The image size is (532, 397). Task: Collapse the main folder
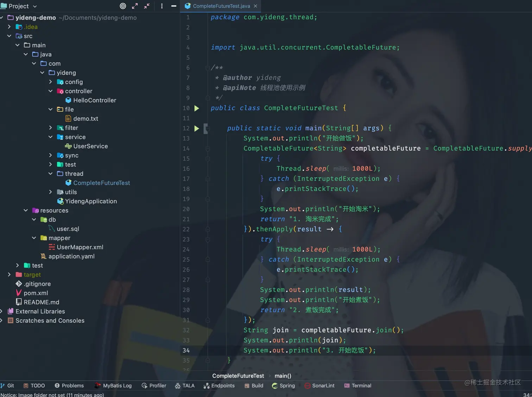(18, 45)
